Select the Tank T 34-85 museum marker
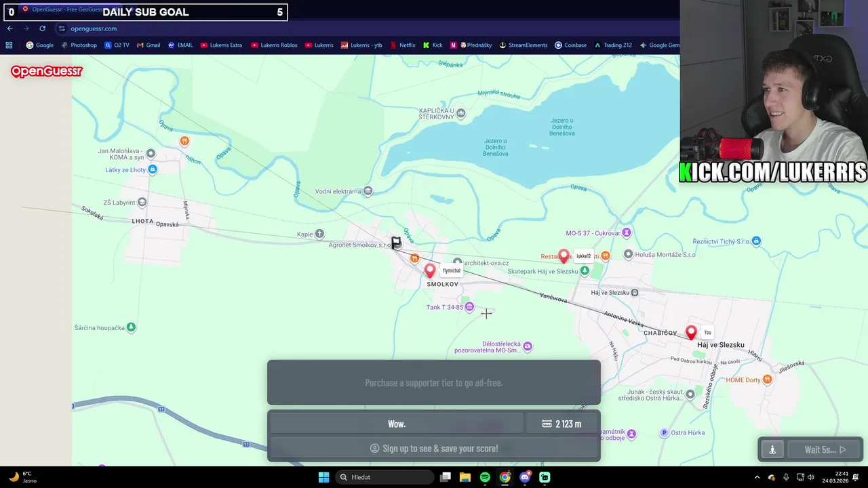Screen dimensions: 868x488 tap(469, 307)
